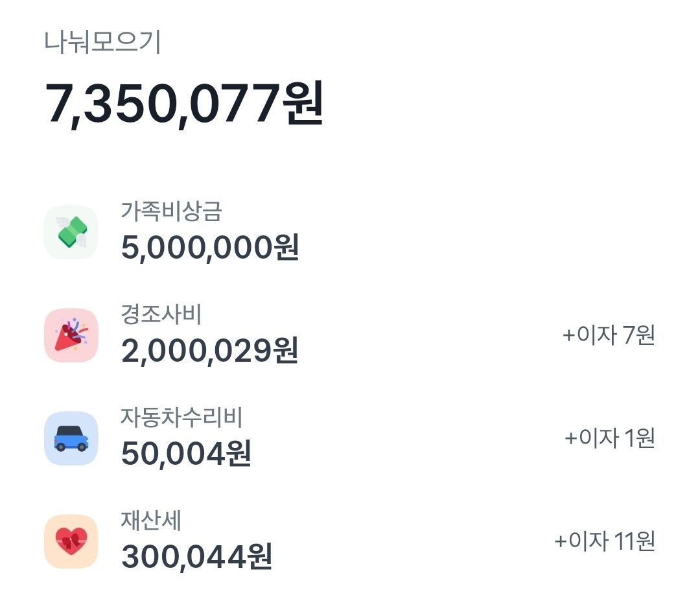
Task: Click 원 at the end of 300,044원
Action: pyautogui.click(x=260, y=556)
